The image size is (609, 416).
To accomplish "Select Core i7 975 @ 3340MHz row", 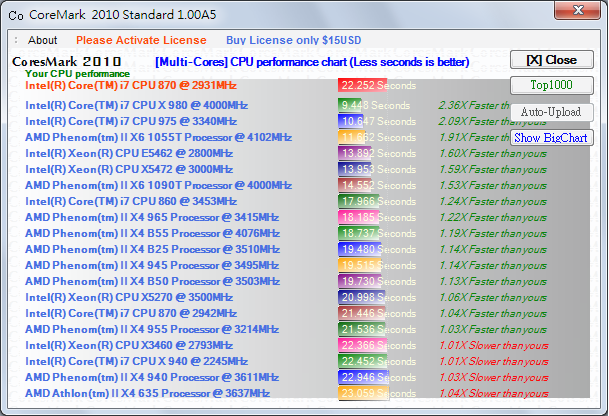I will point(131,121).
